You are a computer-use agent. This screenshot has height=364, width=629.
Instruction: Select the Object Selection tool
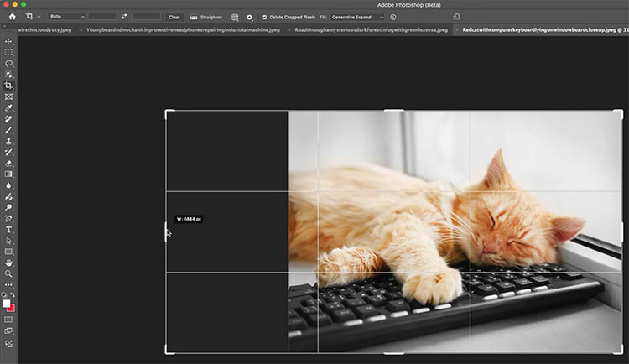[x=8, y=75]
